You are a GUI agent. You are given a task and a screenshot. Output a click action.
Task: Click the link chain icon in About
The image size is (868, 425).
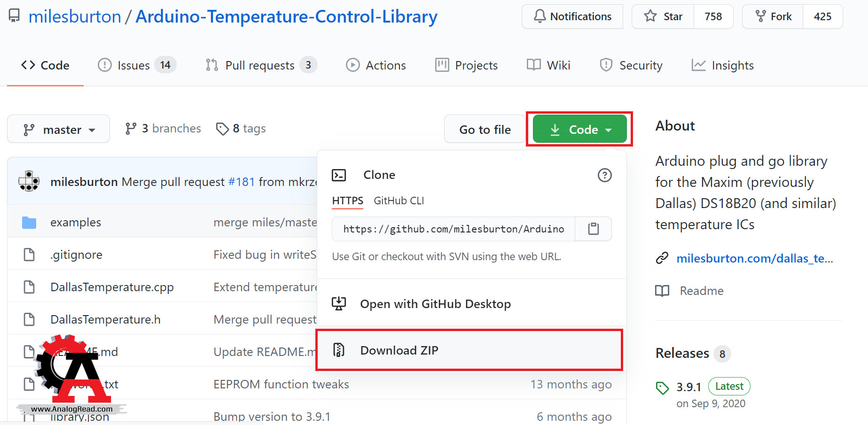662,258
